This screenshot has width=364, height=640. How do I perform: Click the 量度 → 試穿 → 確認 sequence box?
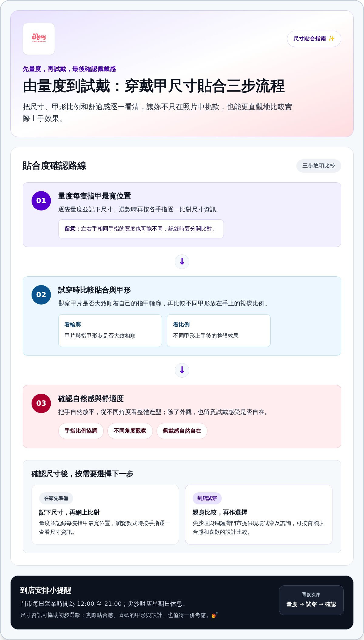tap(311, 600)
